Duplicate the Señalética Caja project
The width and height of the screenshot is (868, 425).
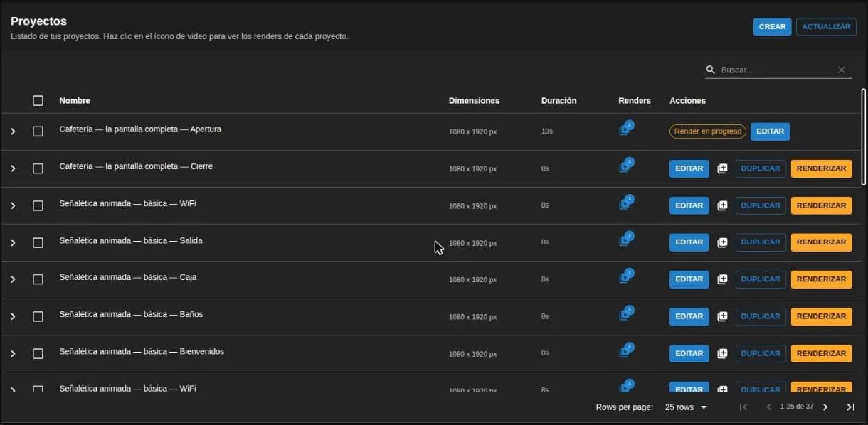(x=761, y=279)
